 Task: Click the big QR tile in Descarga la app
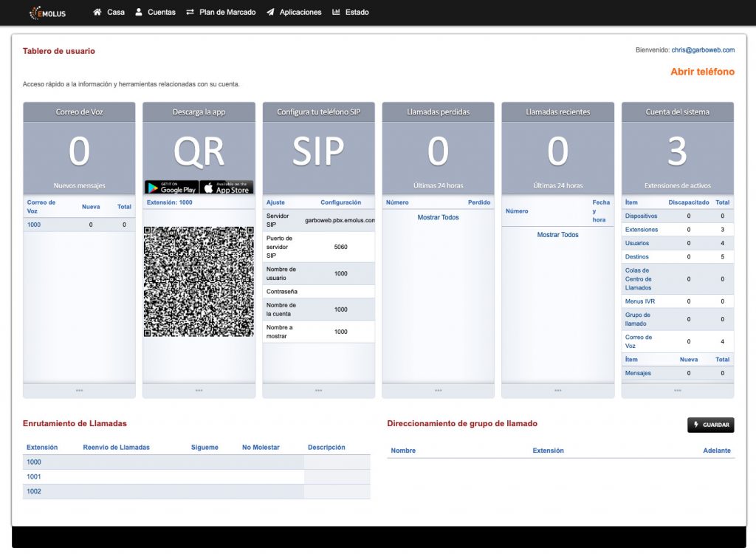tap(199, 151)
